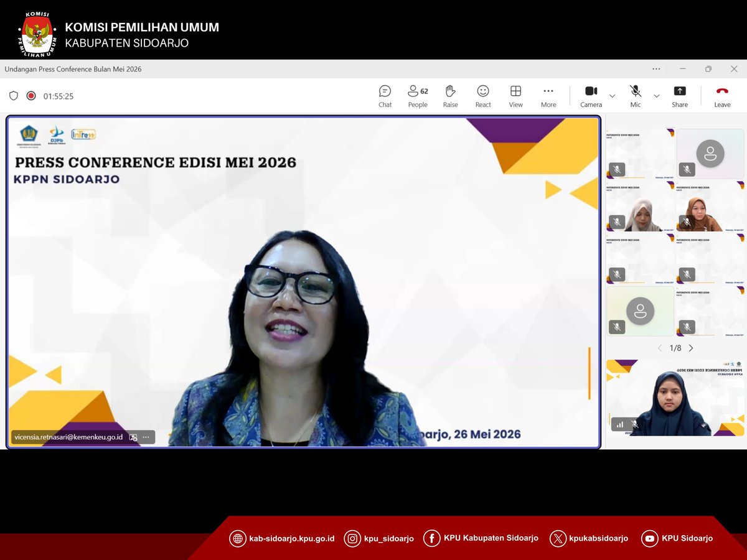Screen dimensions: 747x560
Task: Click muted mic icon on orange hijab tile
Action: pyautogui.click(x=687, y=222)
